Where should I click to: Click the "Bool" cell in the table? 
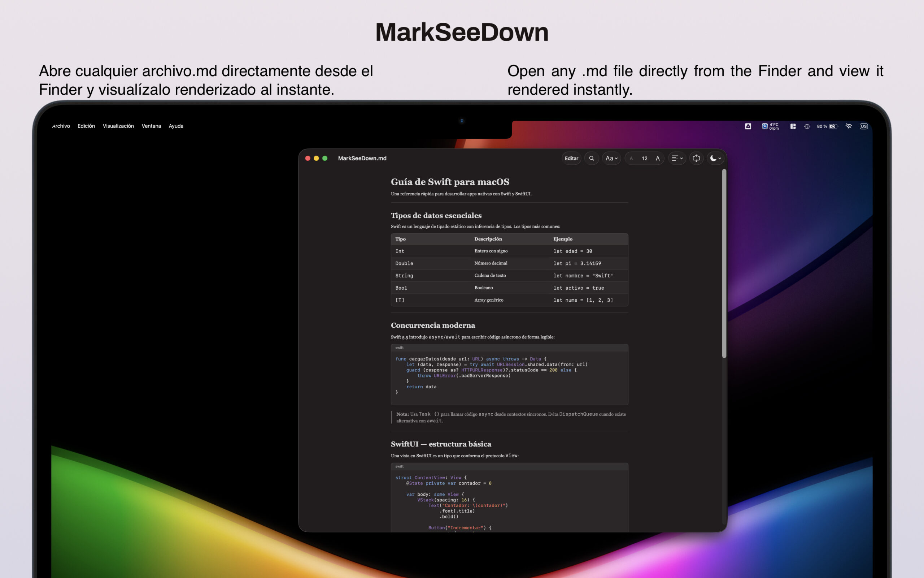point(401,288)
